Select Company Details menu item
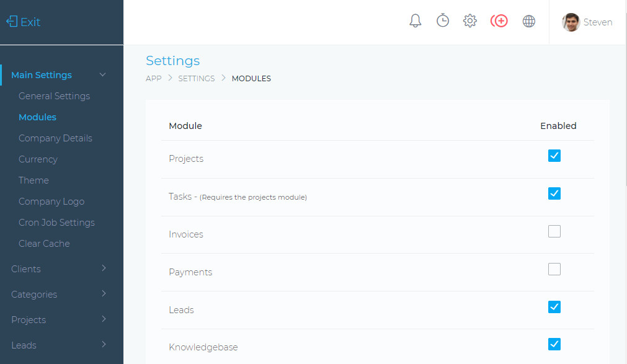 pos(55,138)
